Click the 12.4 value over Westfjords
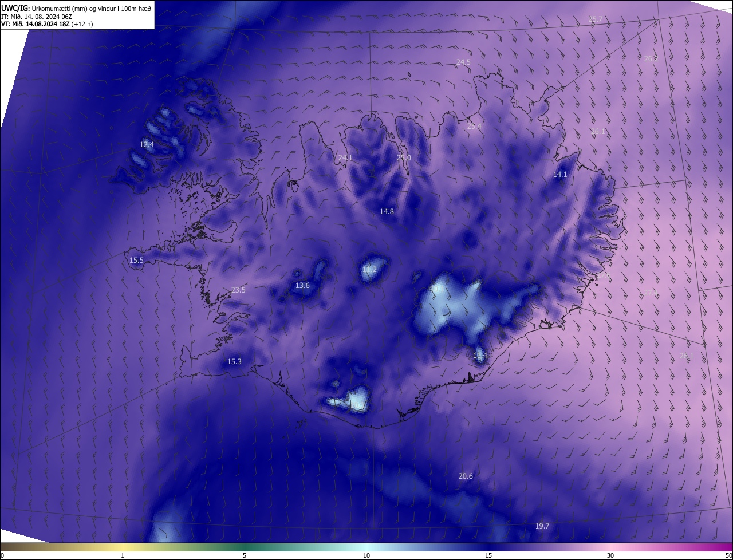 tap(147, 145)
